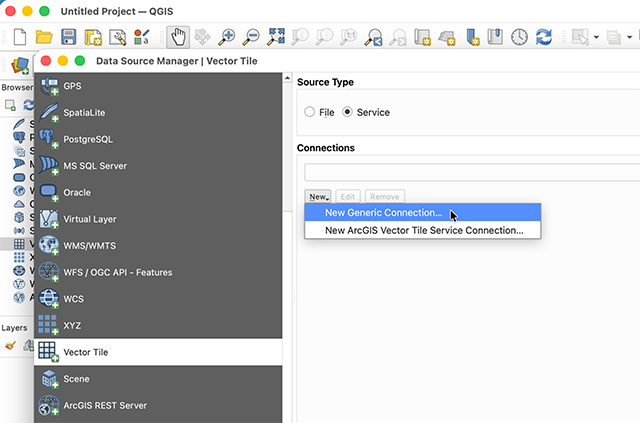Open the XYZ source tab
Screen dimensions: 640x423
(x=72, y=325)
